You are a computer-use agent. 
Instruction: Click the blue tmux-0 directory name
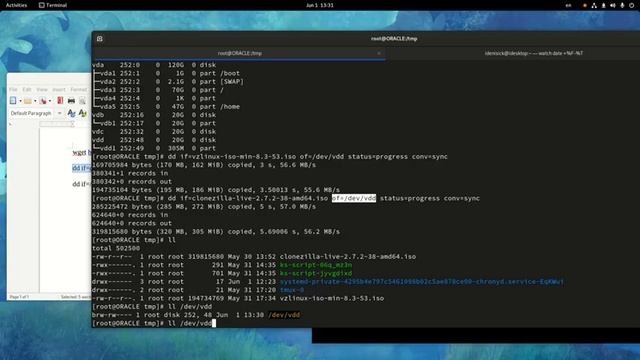pyautogui.click(x=292, y=290)
